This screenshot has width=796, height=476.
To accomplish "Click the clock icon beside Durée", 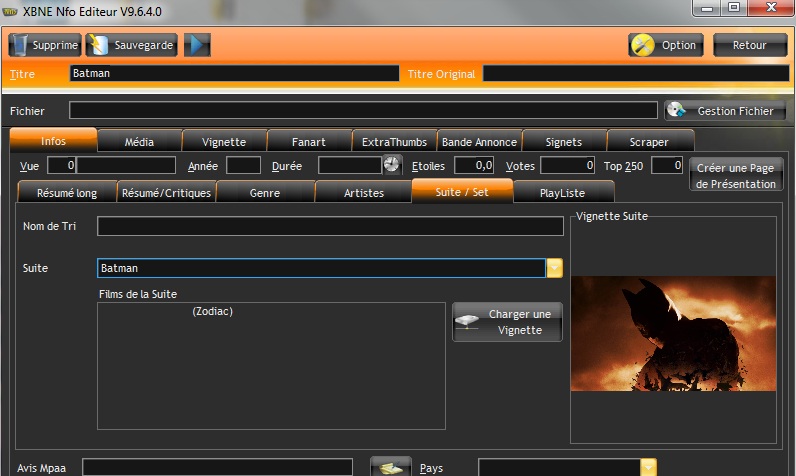I will click(x=392, y=165).
